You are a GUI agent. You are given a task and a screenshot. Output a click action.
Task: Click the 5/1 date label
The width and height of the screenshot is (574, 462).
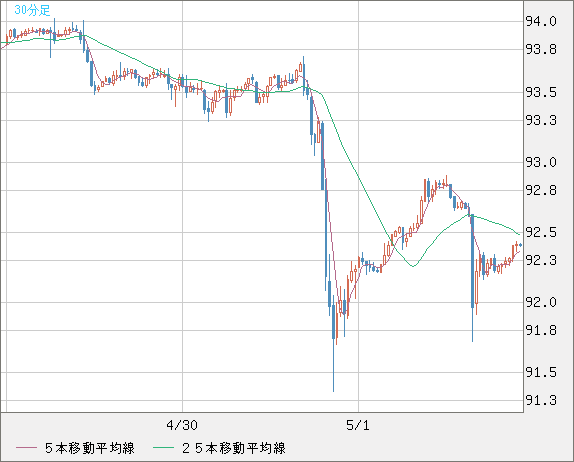(x=358, y=425)
